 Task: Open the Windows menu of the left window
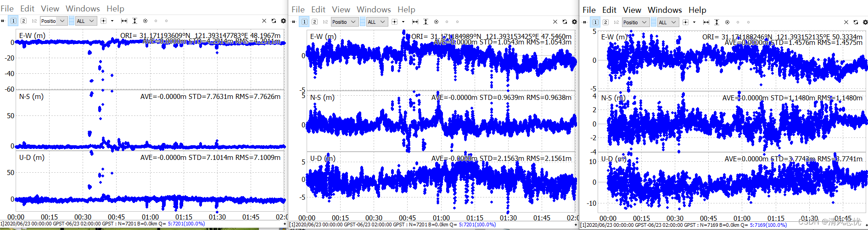tap(83, 9)
